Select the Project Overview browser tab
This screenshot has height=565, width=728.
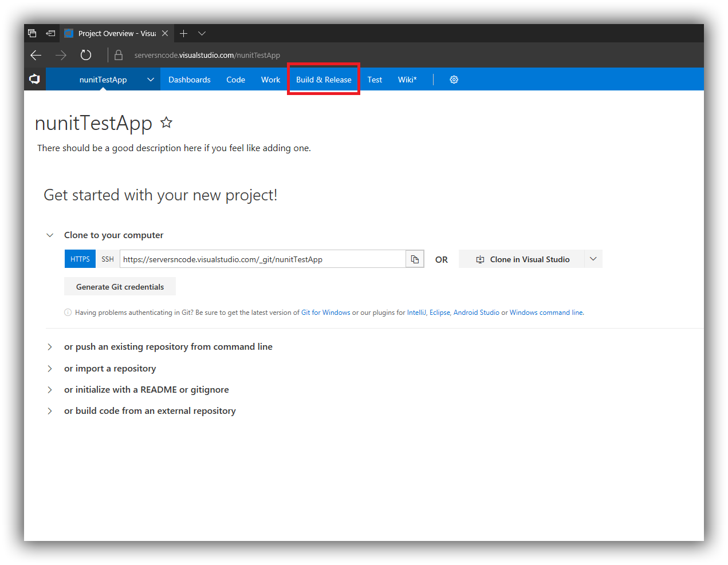tap(116, 33)
